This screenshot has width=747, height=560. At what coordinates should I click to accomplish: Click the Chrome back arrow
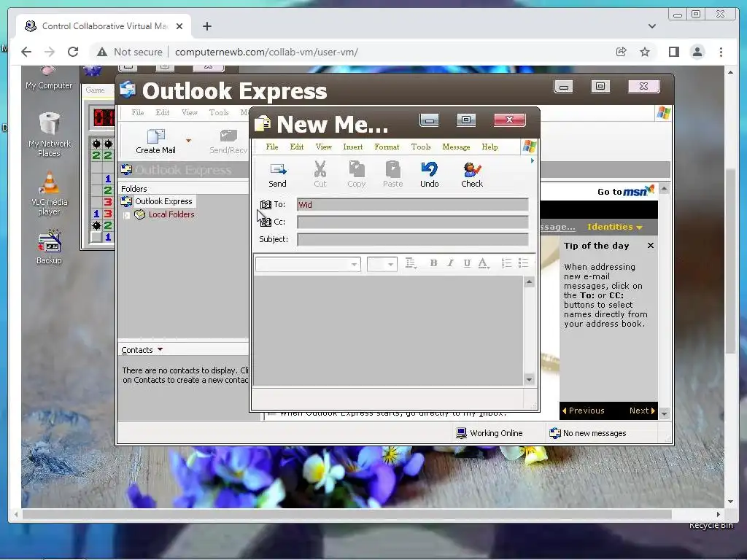26,52
